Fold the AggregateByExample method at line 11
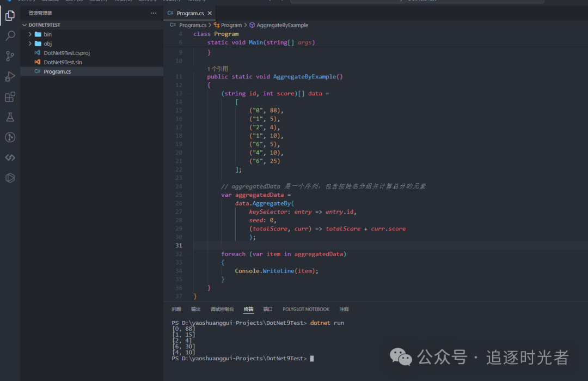Image resolution: width=588 pixels, height=381 pixels. point(188,76)
